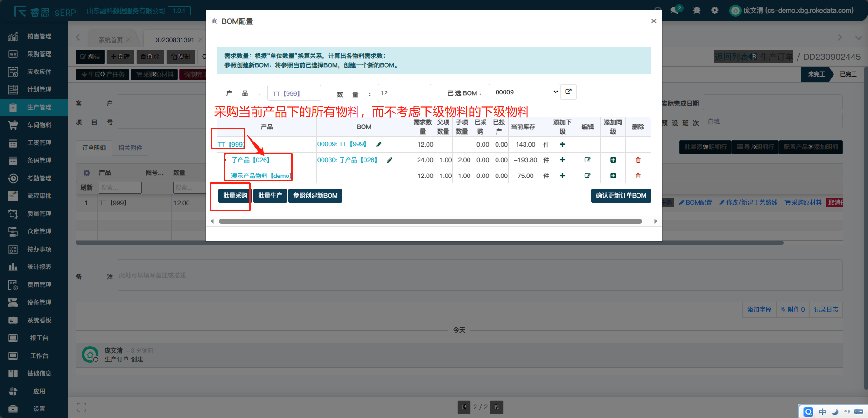Add same-level item for 演示产品物料 row

613,176
